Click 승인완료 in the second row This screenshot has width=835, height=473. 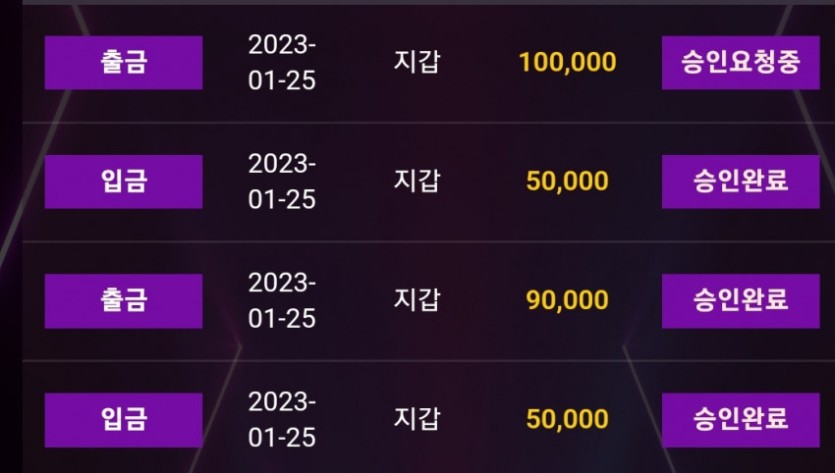pos(741,182)
